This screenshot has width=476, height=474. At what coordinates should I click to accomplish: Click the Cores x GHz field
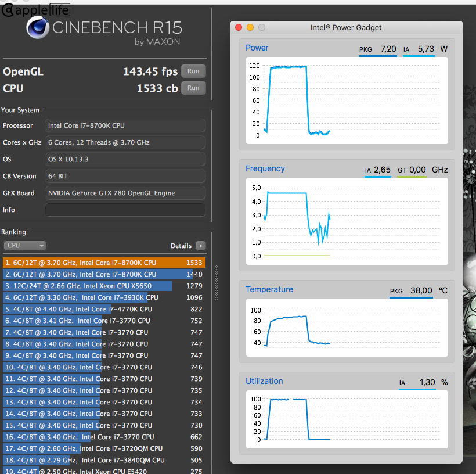(125, 142)
